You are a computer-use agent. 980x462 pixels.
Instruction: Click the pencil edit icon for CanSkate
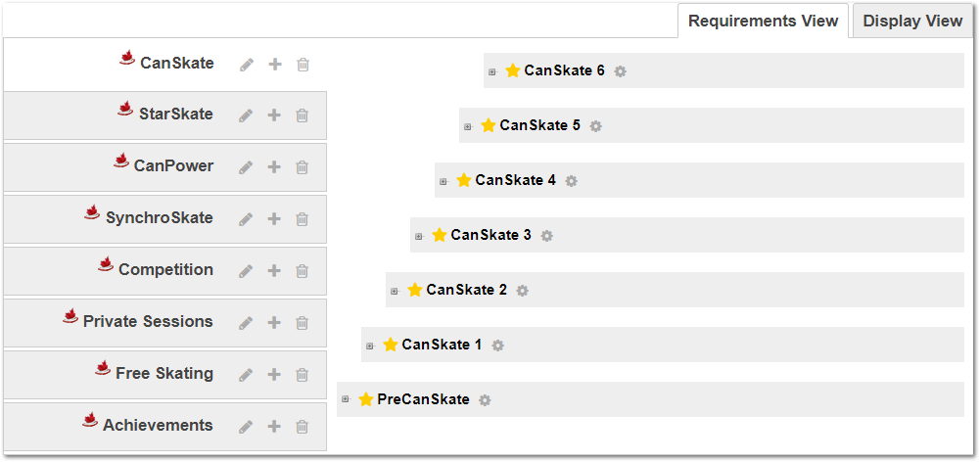[x=247, y=65]
